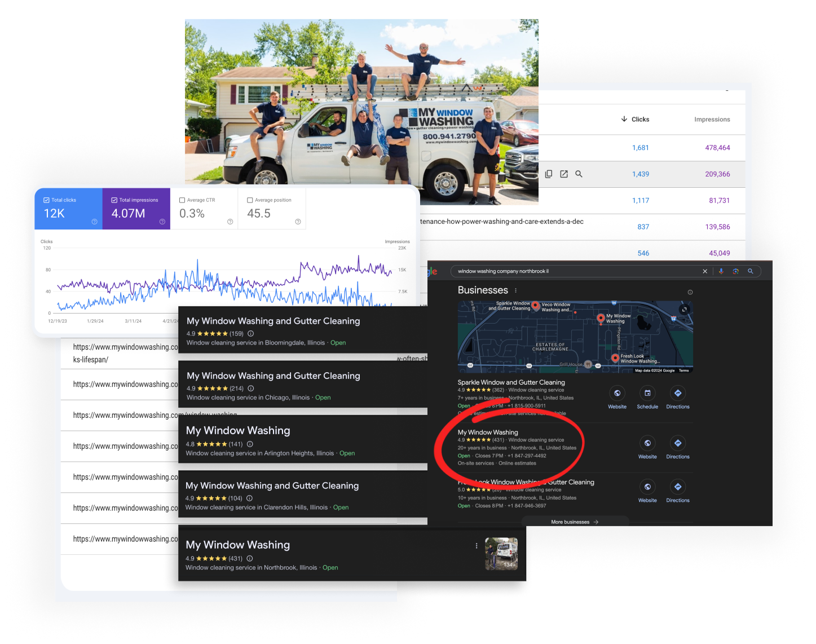Click the search box with northbrook query
Image resolution: width=816 pixels, height=644 pixels.
(x=575, y=271)
